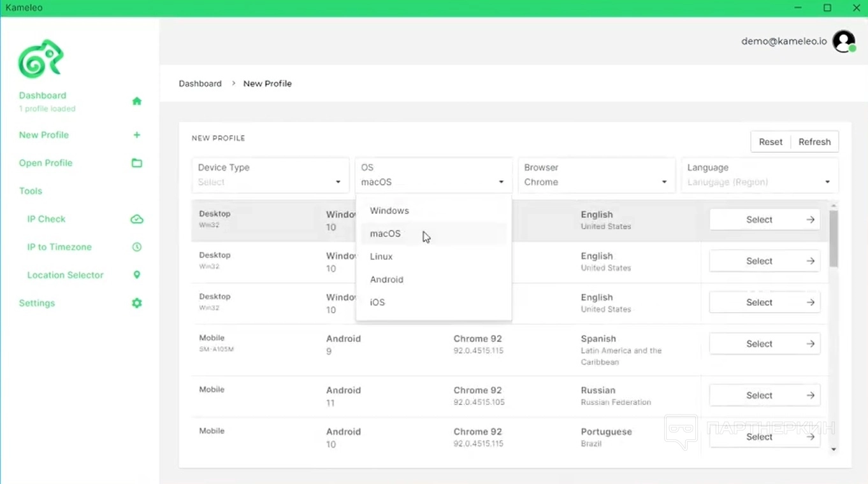Select Android in the OS dropdown list
The width and height of the screenshot is (868, 484).
pos(387,280)
